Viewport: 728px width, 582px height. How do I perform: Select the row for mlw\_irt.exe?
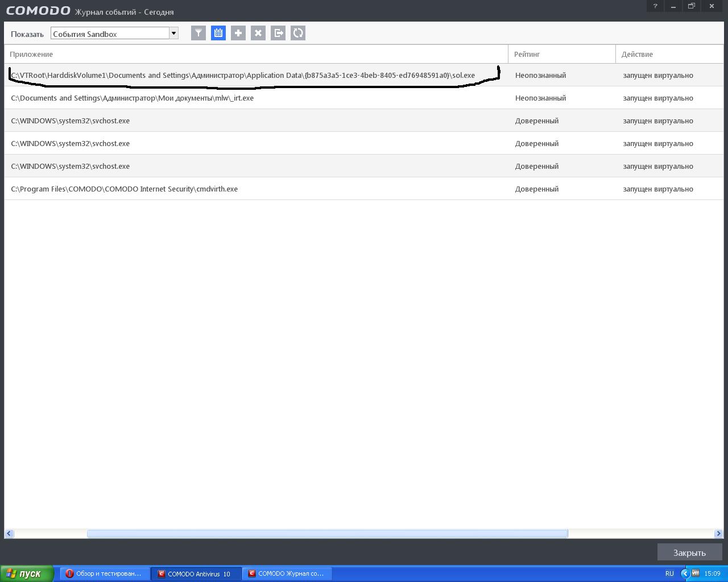[x=364, y=98]
